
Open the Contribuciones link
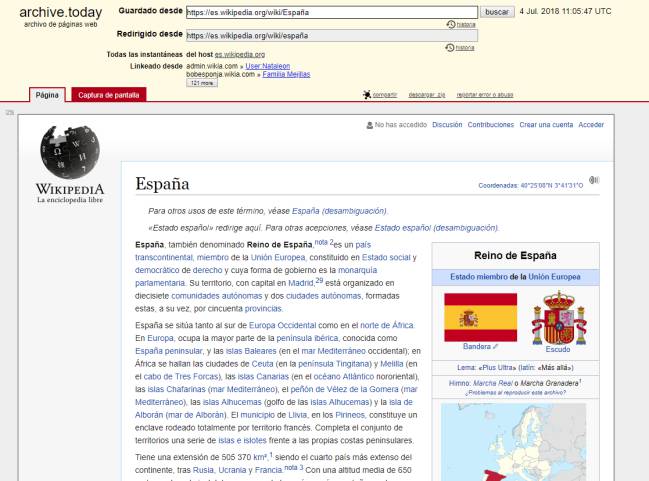[490, 125]
